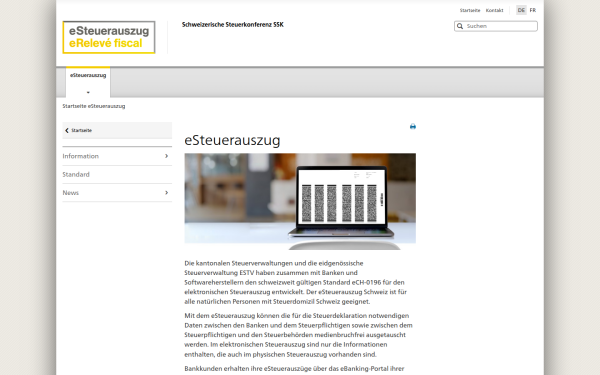Viewport: 600px width, 375px height.
Task: Click the back chevron beside Startseite
Action: point(67,130)
